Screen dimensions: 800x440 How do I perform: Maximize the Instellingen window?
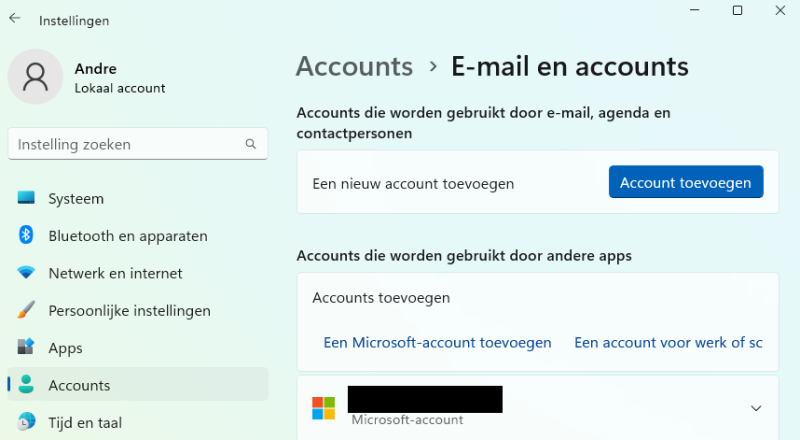737,10
